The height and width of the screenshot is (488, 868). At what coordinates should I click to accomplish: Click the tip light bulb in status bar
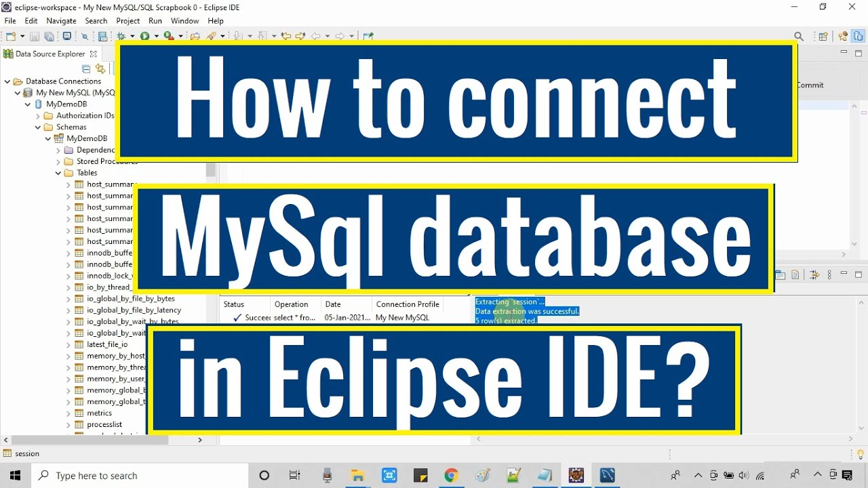[x=861, y=454]
